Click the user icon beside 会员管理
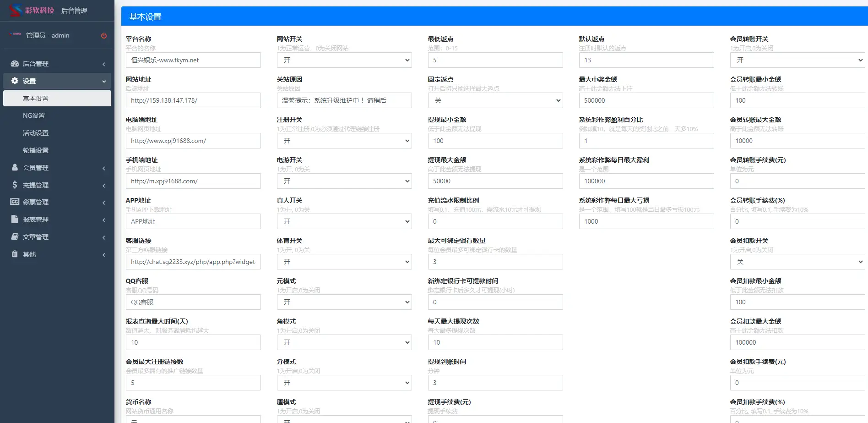Viewport: 868px width, 423px height. pos(15,167)
